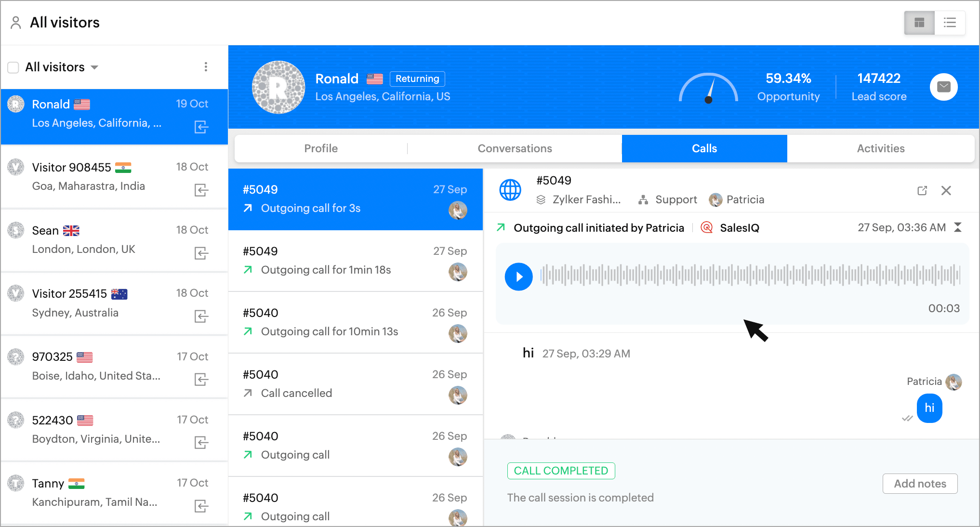Viewport: 980px width, 527px height.
Task: Close the call #5049 detail panel
Action: click(x=946, y=191)
